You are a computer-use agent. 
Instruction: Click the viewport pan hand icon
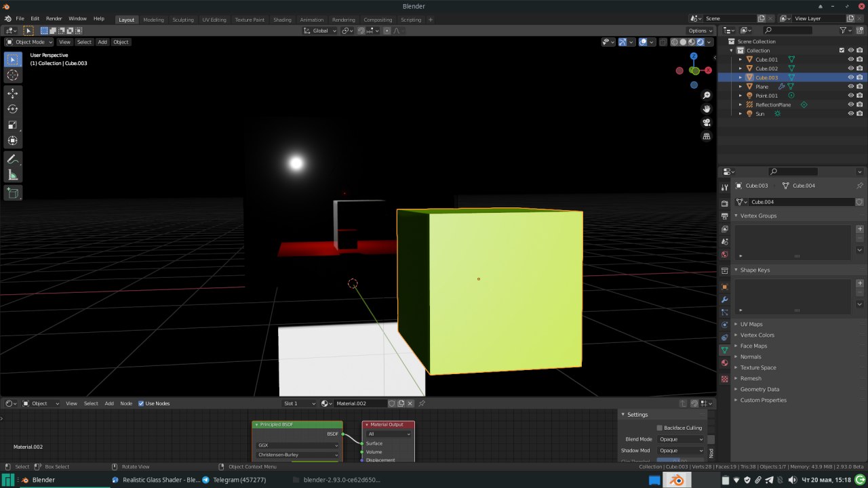(x=707, y=109)
